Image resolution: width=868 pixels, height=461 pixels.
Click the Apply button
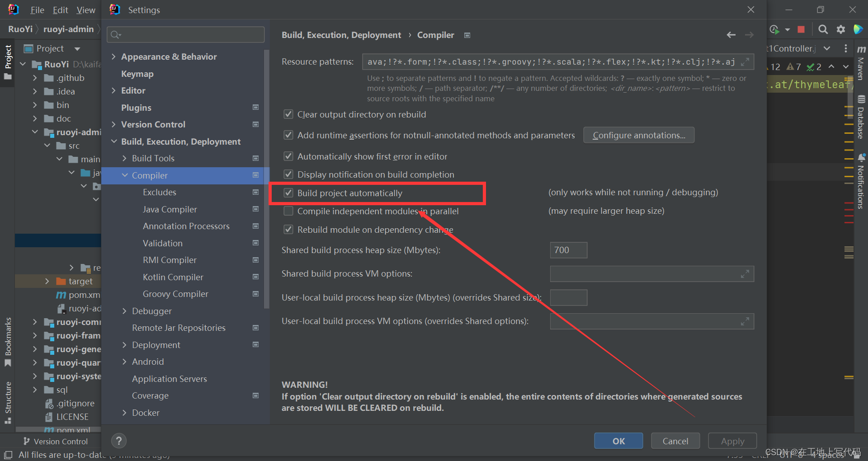(x=732, y=441)
